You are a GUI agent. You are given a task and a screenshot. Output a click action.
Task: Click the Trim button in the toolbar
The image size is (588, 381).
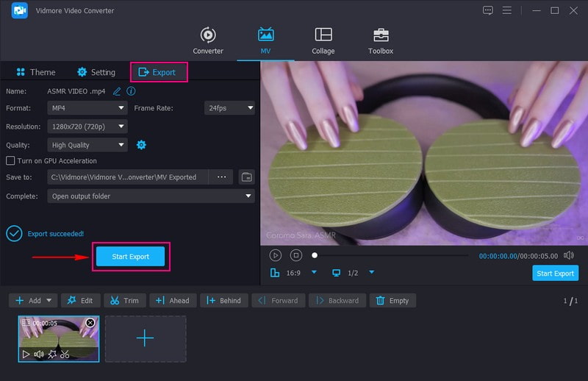[124, 300]
